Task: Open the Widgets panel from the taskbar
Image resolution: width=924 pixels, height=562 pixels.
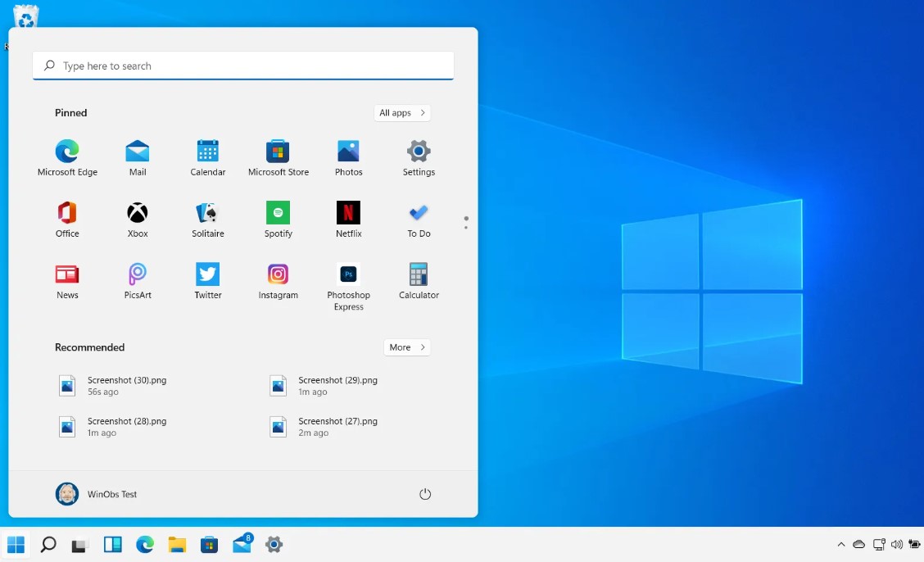Action: [112, 544]
